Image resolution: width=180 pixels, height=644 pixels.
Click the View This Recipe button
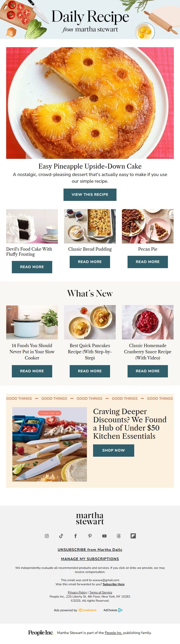point(90,194)
